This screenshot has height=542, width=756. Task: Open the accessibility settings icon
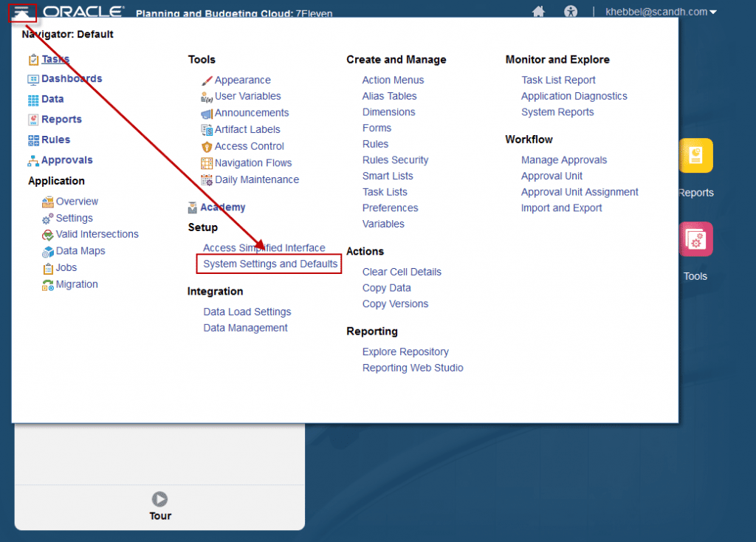[571, 11]
